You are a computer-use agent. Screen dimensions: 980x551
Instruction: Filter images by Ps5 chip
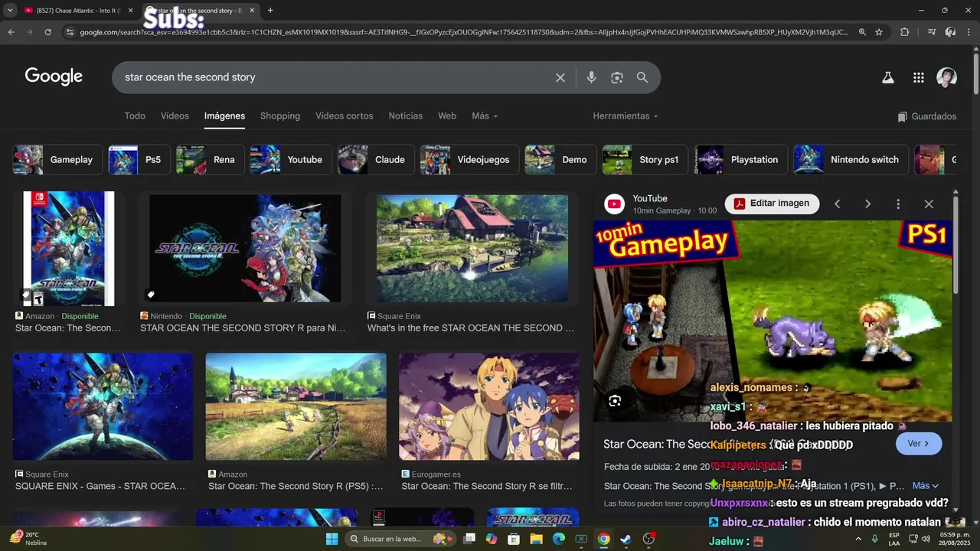click(139, 160)
